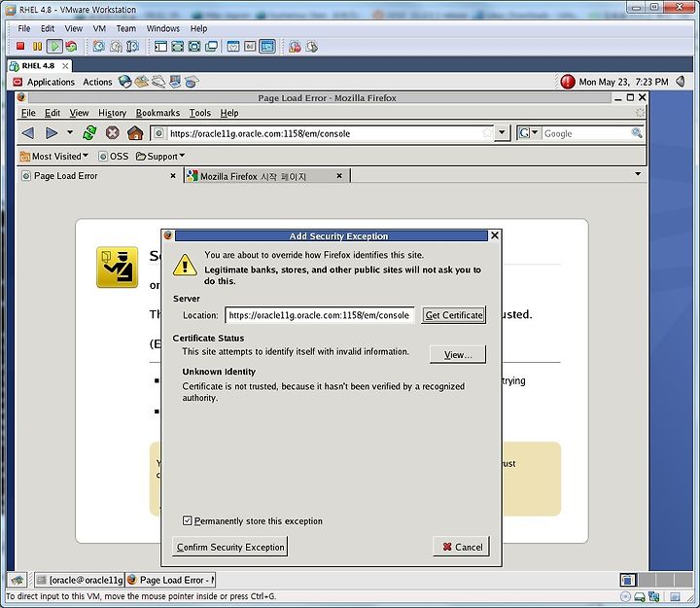Switch to the Page Load Error tab

coord(99,175)
